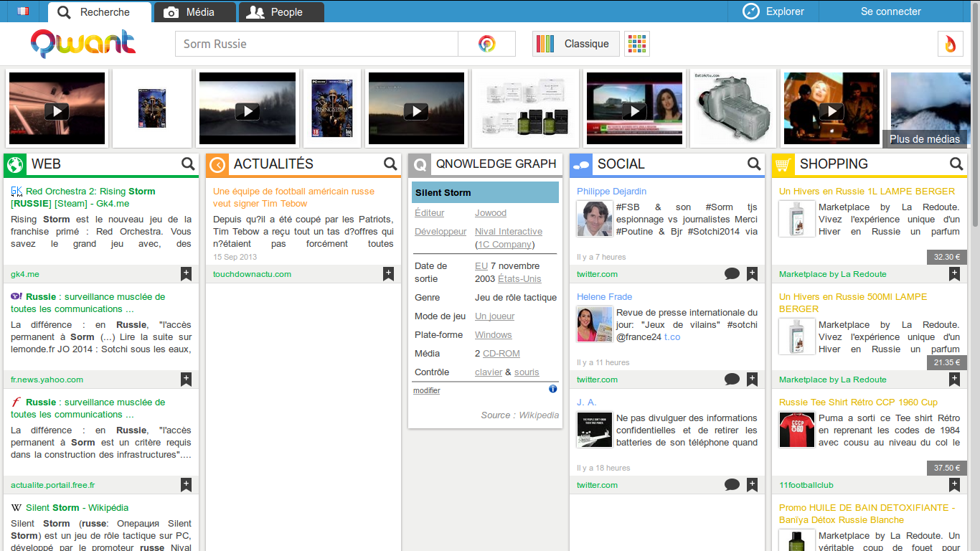Click the SOCIAL speech bubble header icon
The height and width of the screenshot is (551, 980).
(581, 164)
